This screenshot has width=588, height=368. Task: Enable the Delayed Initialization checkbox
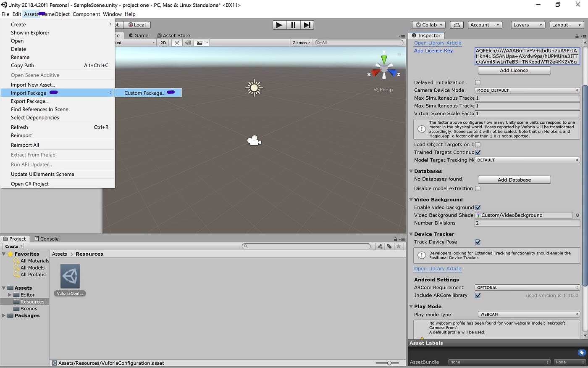[478, 82]
